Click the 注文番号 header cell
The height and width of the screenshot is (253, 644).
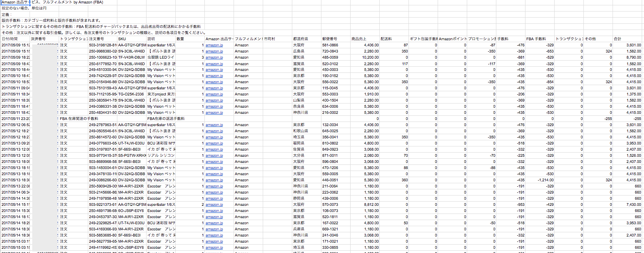tap(102, 39)
